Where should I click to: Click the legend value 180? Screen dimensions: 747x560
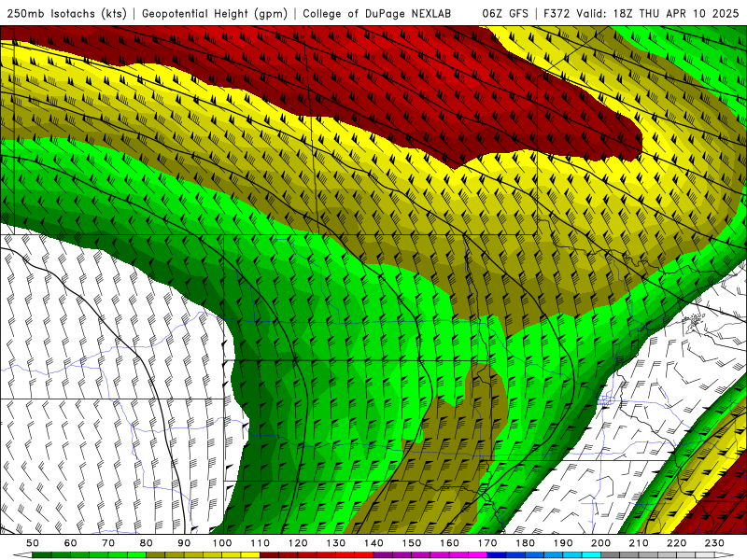click(x=525, y=543)
